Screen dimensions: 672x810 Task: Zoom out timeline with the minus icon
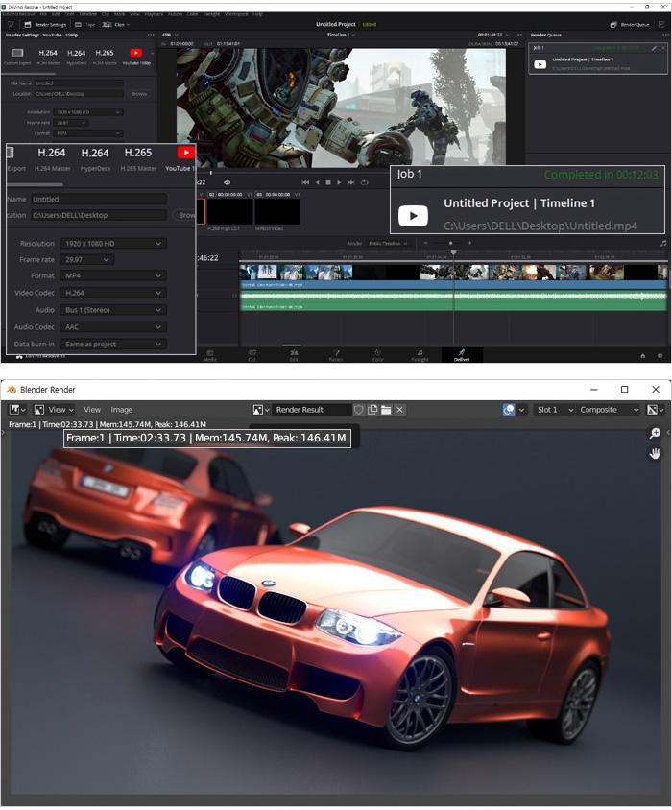point(426,243)
